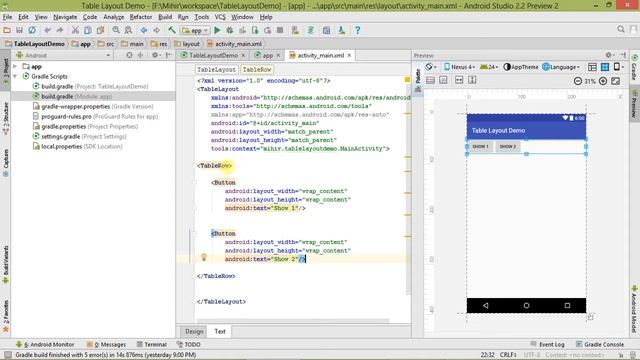Click AppTheme theme selector
This screenshot has height=360, width=640.
pos(520,67)
